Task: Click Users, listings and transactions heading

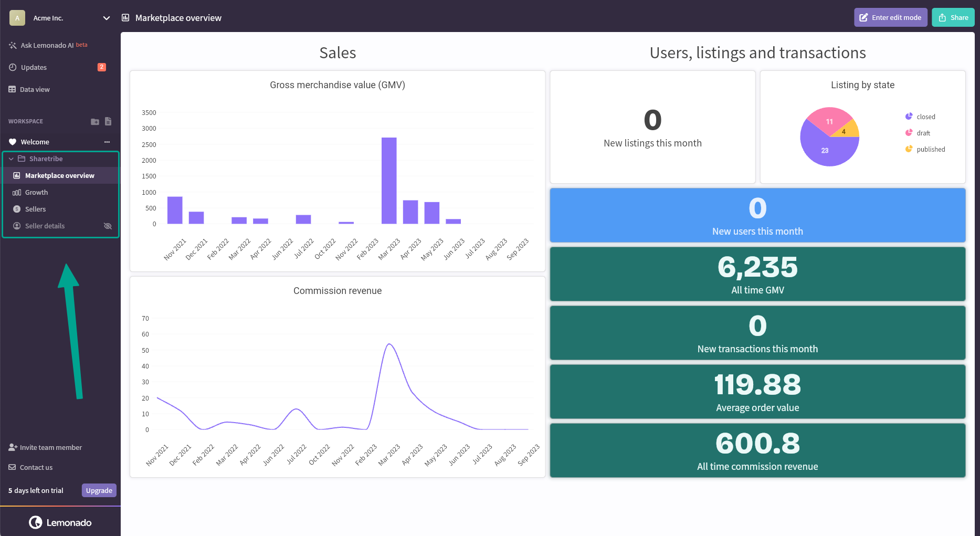Action: [x=757, y=52]
